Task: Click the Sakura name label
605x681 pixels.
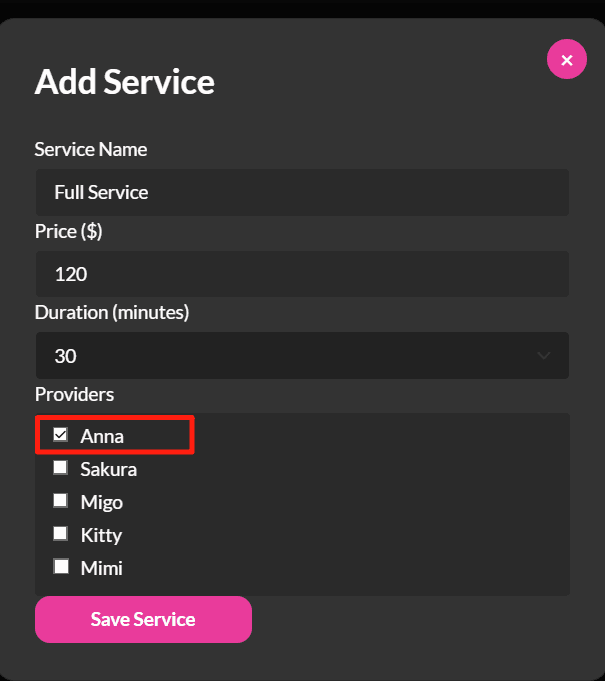Action: point(108,469)
